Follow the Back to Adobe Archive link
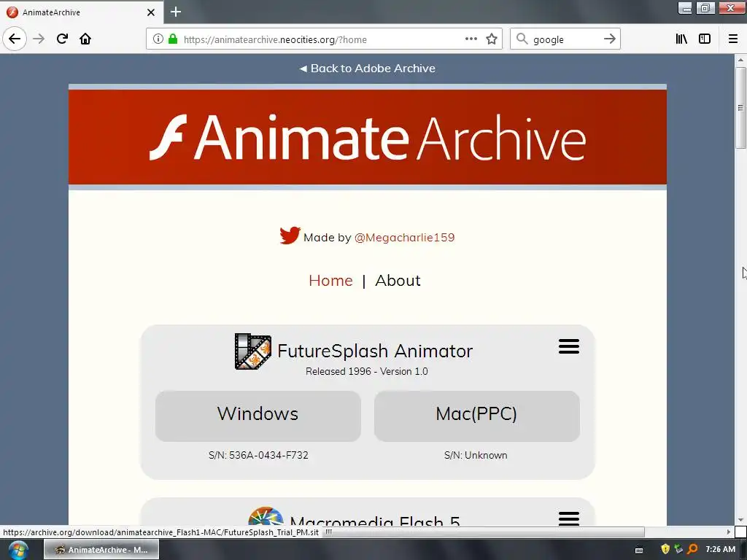This screenshot has width=747, height=560. (x=367, y=68)
